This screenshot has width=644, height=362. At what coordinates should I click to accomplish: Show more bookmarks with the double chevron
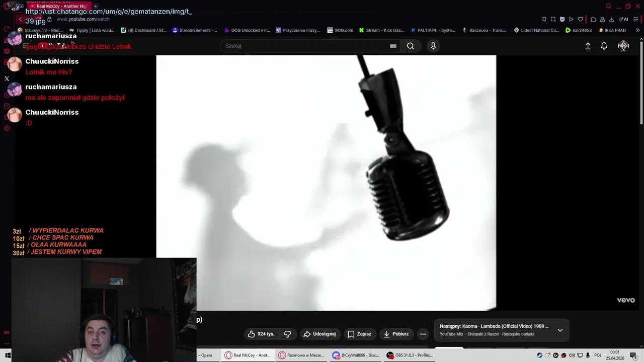click(637, 30)
